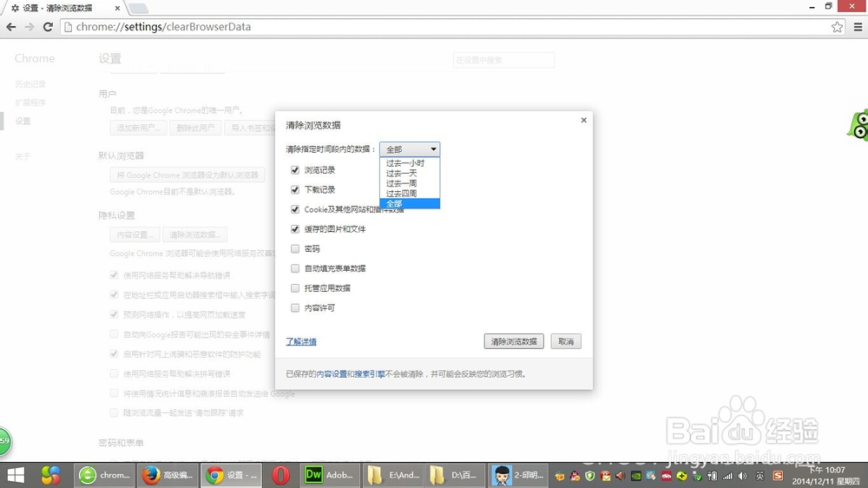Screen dimensions: 868x488
Task: Open the network signal tray icon
Action: point(727,476)
